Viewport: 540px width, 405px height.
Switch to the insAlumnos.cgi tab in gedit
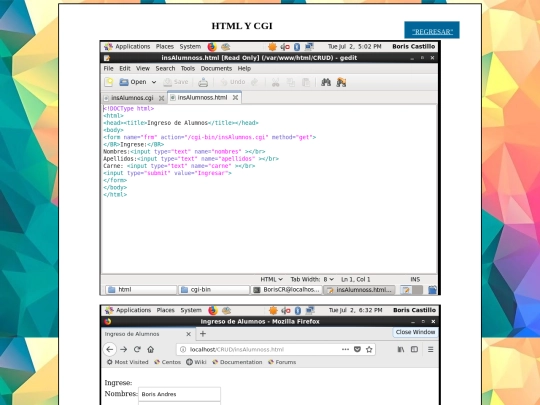click(132, 98)
